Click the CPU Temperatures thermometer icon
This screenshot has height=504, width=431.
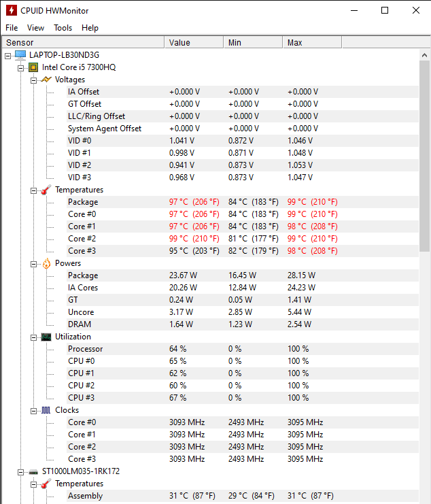pyautogui.click(x=46, y=190)
